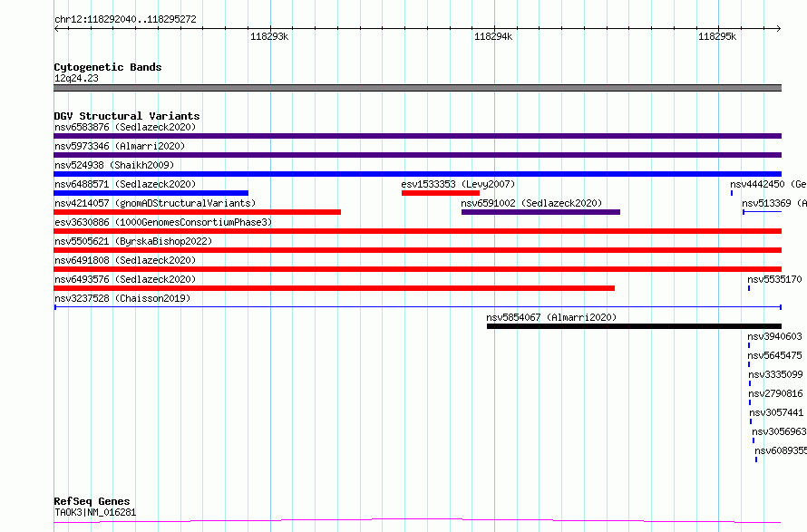The image size is (807, 532).
Task: Click the nsv3940603 variant label
Action: [x=774, y=336]
